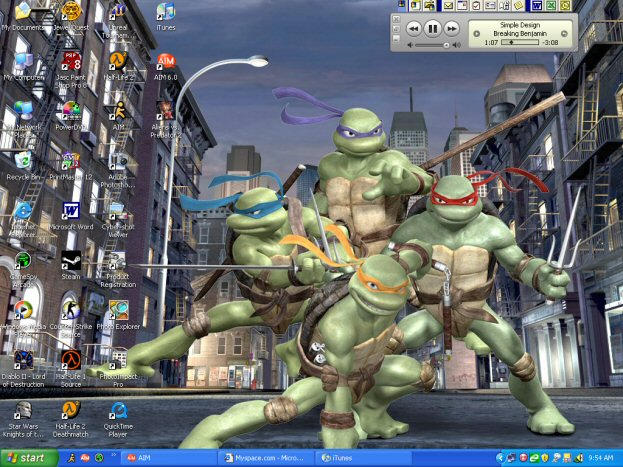Click AIM running-man Quick Launch icon
Viewport: 623px width, 467px height.
72,458
